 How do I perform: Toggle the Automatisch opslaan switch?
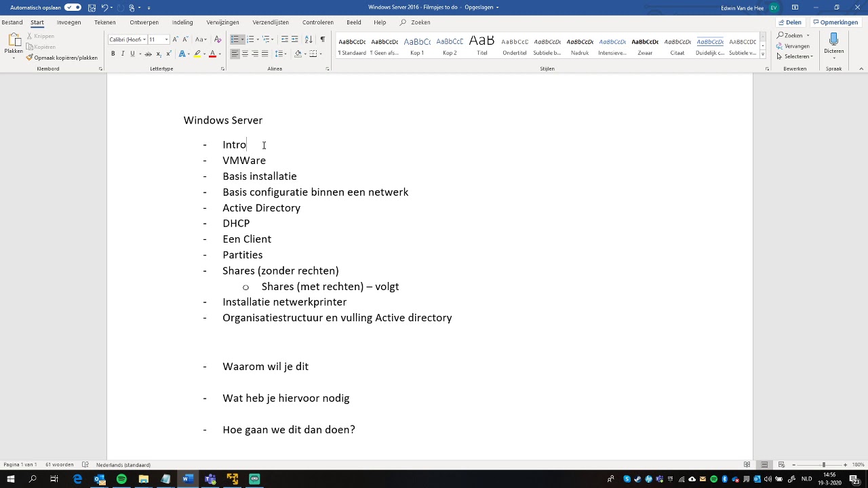pos(73,7)
